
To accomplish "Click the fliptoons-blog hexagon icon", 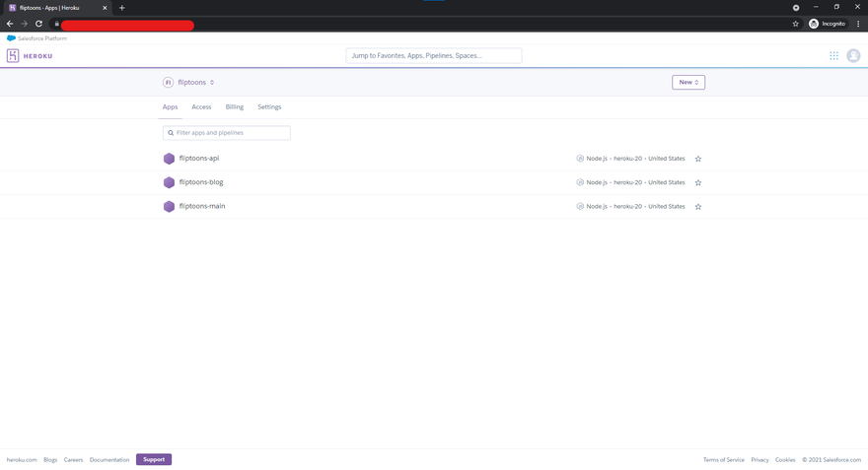I will pyautogui.click(x=169, y=182).
